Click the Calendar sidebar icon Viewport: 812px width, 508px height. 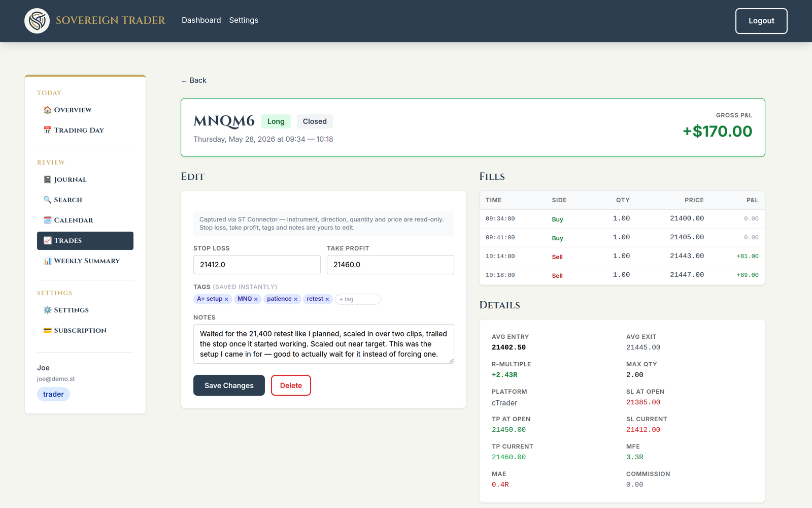[47, 220]
